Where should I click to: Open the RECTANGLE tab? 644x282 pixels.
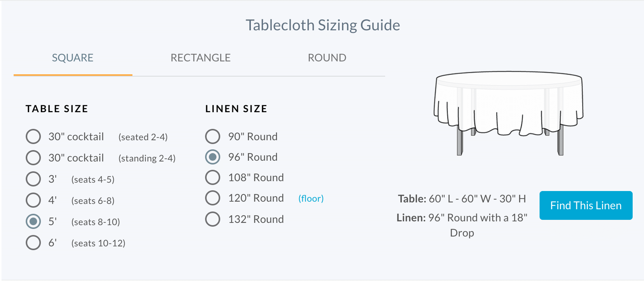click(201, 58)
